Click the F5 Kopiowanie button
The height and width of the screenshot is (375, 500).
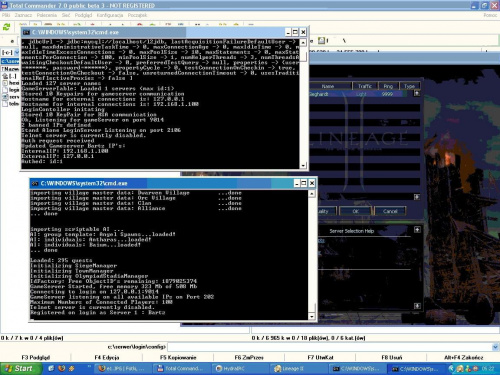coord(178,357)
